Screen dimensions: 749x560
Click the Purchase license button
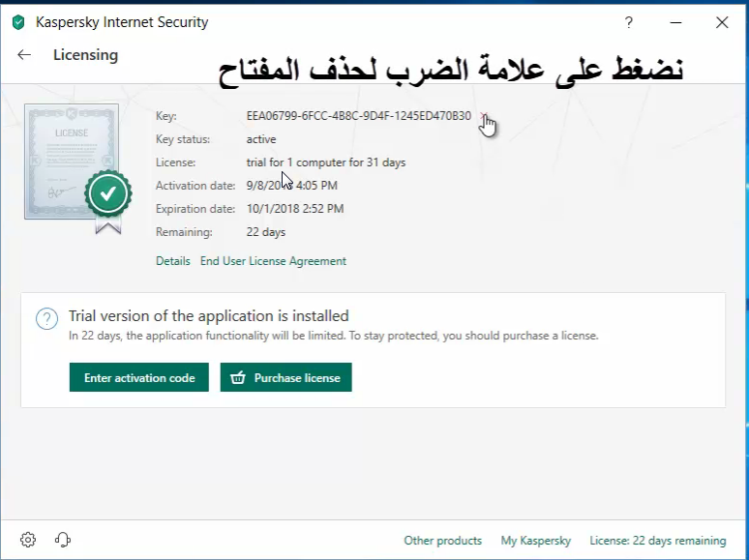(x=285, y=377)
